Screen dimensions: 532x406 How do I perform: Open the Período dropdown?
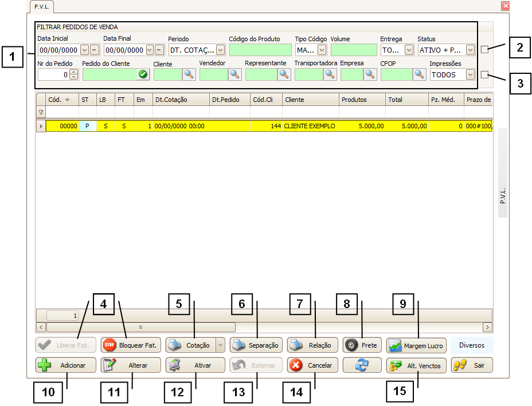click(220, 50)
